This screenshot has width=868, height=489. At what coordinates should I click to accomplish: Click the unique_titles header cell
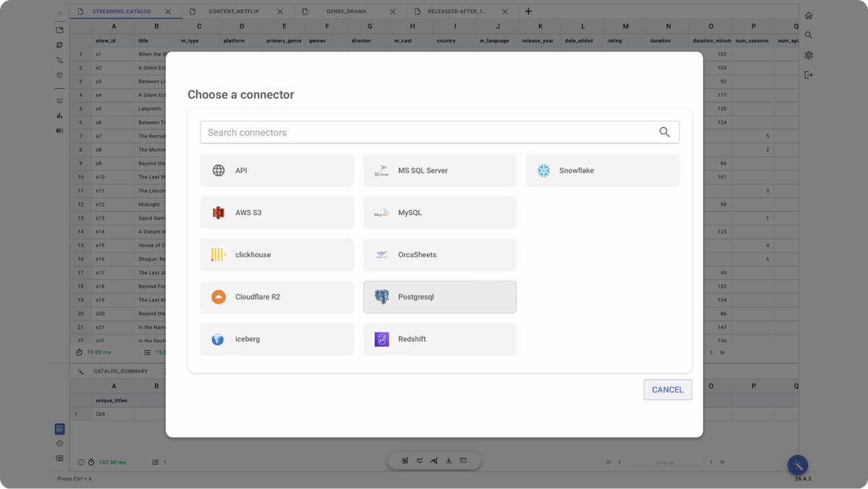[111, 401]
